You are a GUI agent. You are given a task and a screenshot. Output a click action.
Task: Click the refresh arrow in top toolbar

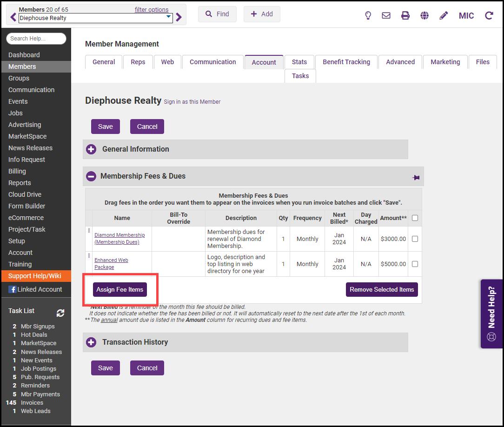point(489,15)
